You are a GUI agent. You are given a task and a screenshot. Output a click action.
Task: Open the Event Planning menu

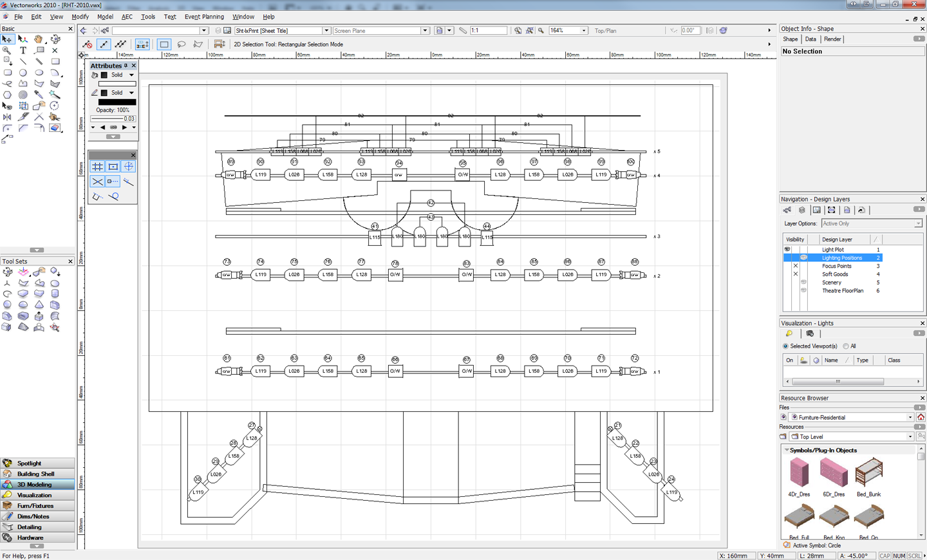click(x=204, y=17)
